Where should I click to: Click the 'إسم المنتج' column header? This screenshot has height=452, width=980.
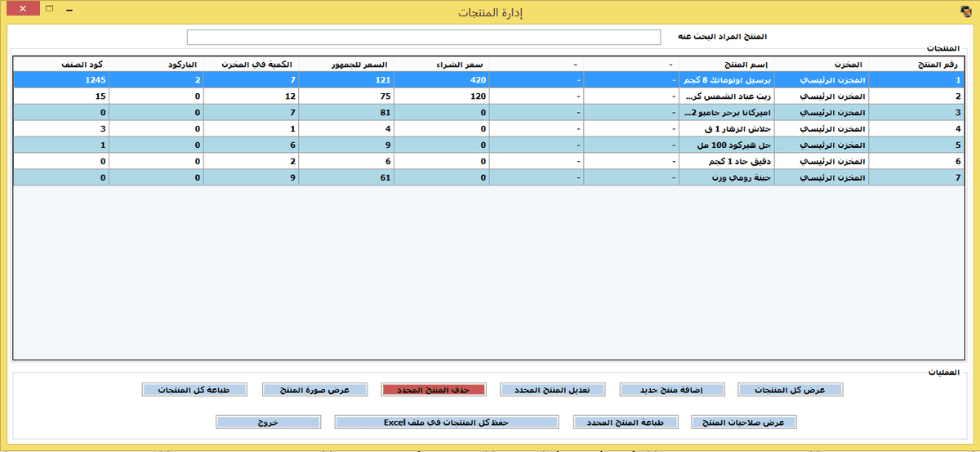[726, 64]
